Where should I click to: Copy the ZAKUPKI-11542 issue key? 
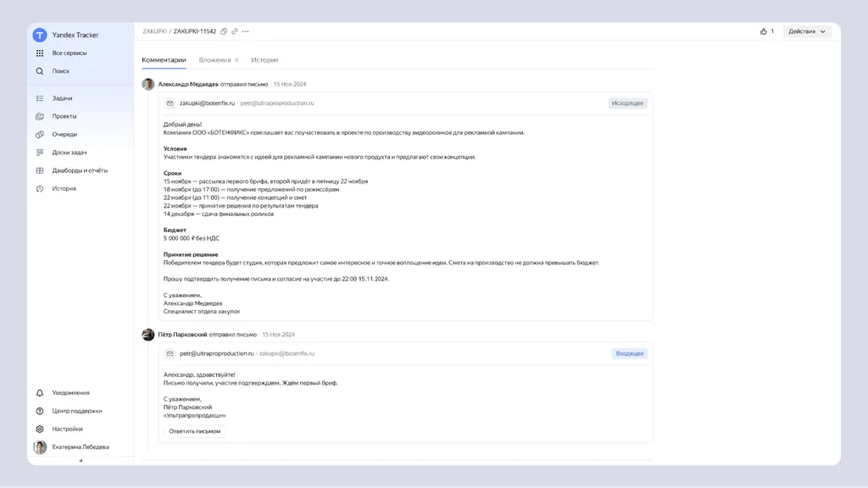pyautogui.click(x=224, y=31)
